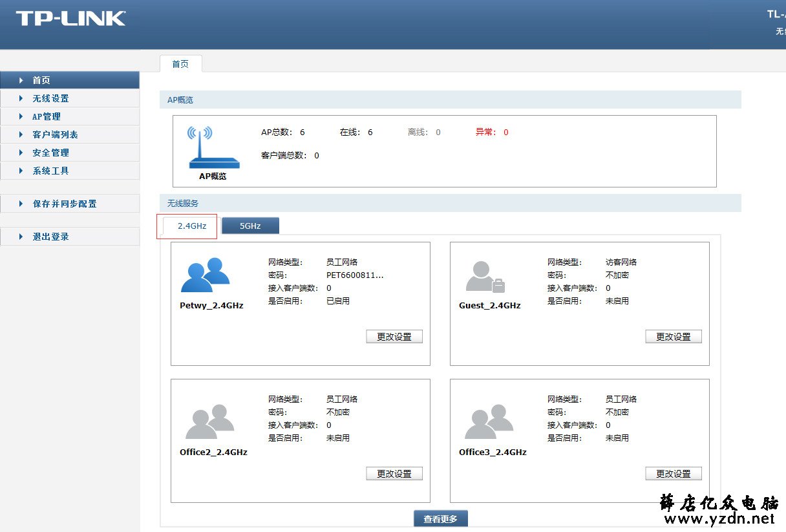
Task: Select 退出登录 to log out
Action: (x=69, y=237)
